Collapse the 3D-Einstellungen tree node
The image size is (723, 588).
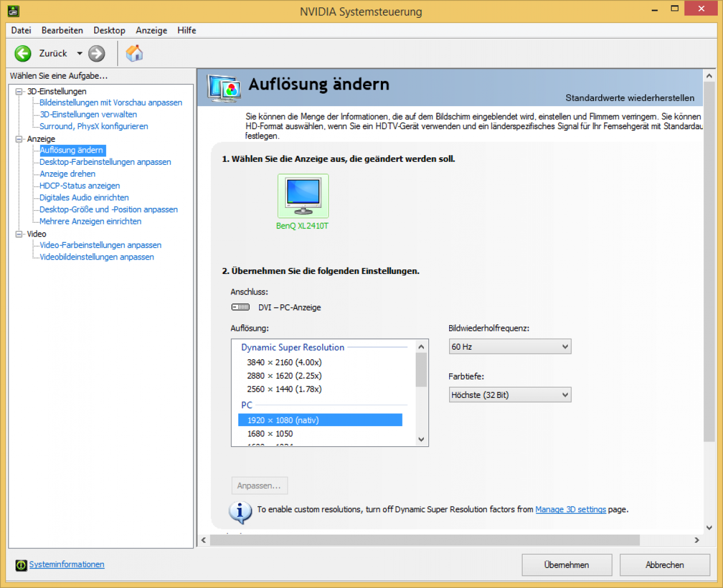click(19, 91)
